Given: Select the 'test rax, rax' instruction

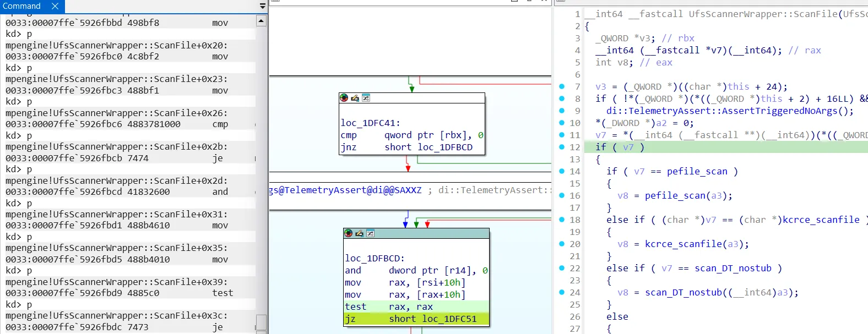Looking at the screenshot, I should tap(389, 307).
